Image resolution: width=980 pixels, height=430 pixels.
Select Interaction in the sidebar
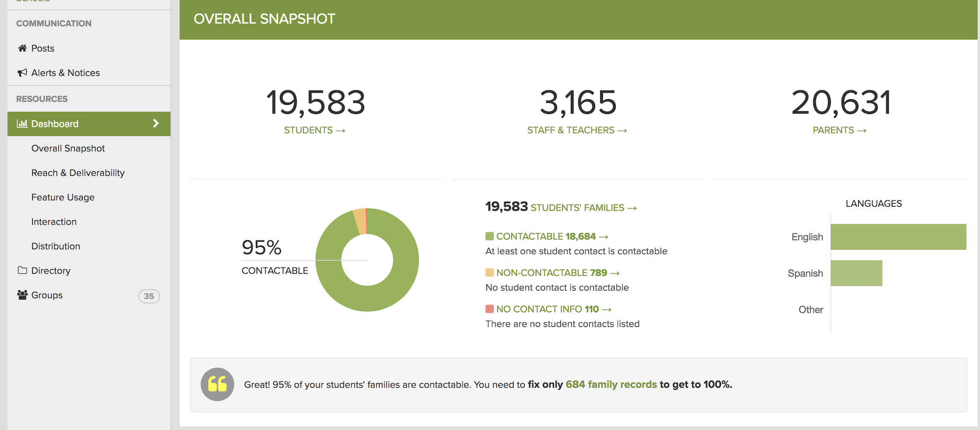54,222
